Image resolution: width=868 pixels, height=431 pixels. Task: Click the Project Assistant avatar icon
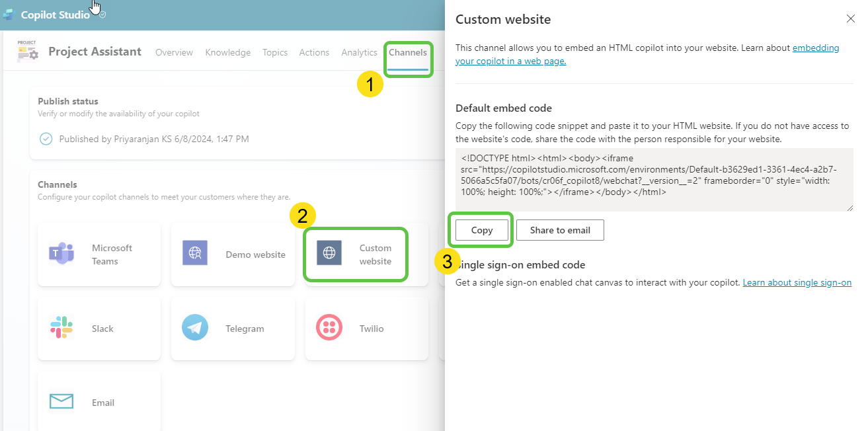(26, 51)
